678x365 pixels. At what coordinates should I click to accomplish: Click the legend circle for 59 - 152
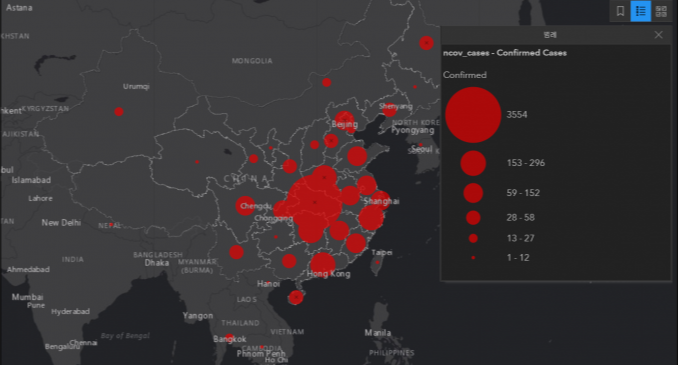point(473,193)
